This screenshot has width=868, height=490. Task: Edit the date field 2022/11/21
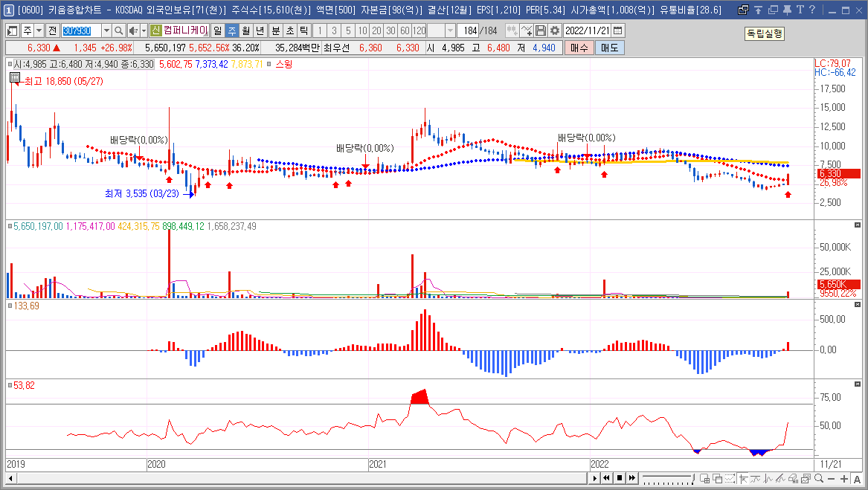click(588, 31)
